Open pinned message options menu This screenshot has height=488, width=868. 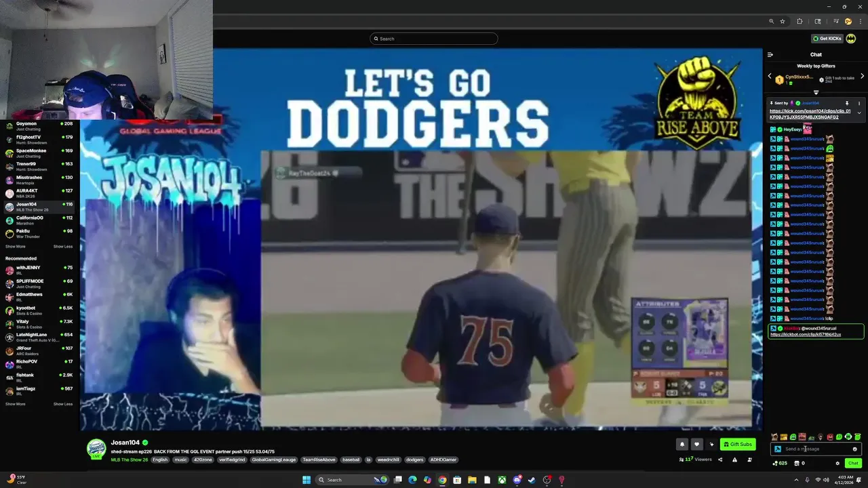[859, 103]
